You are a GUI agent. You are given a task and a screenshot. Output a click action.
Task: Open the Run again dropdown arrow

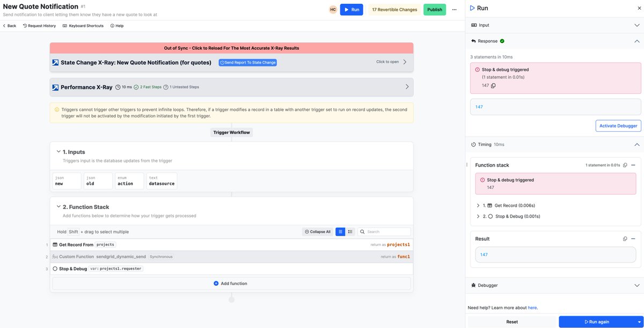639,322
